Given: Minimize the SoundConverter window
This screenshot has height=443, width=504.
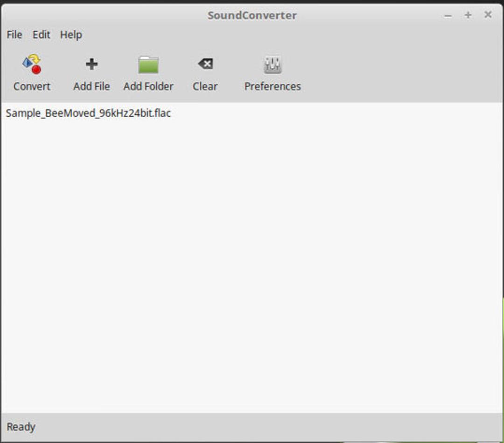Looking at the screenshot, I should pyautogui.click(x=448, y=15).
